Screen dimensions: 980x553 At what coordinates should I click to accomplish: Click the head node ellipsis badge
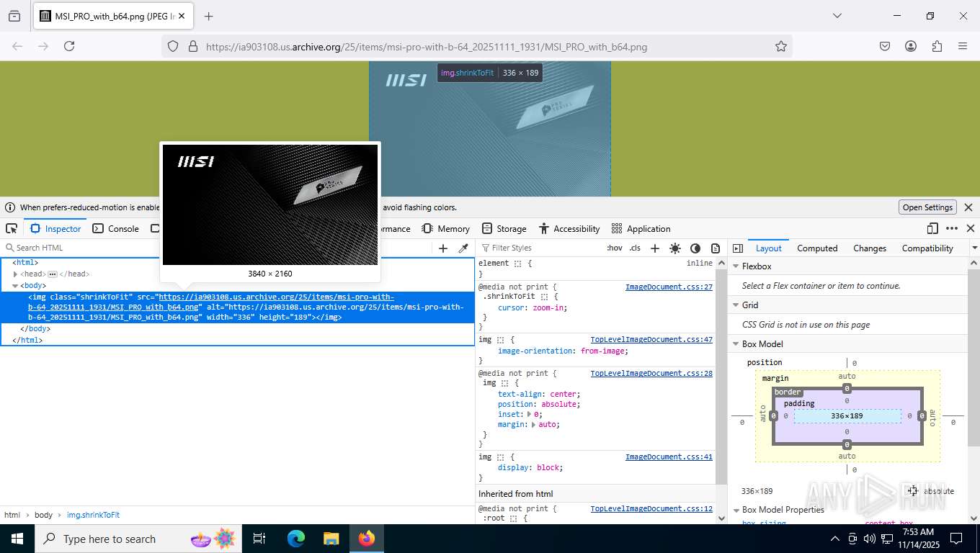point(53,274)
